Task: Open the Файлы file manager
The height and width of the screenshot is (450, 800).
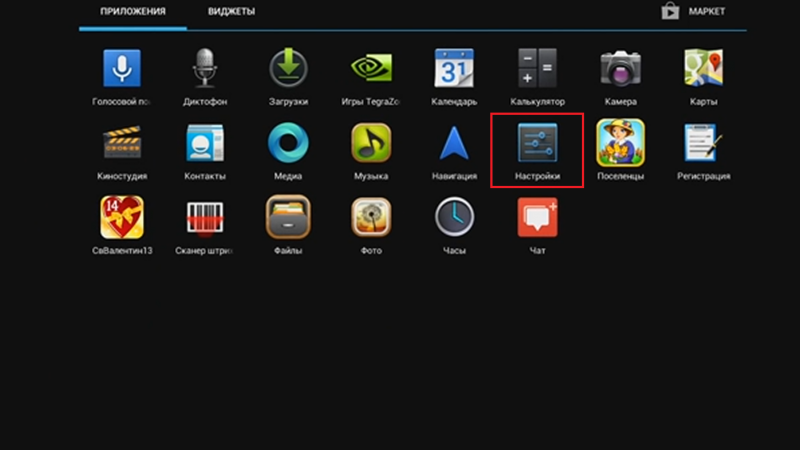Action: tap(287, 218)
